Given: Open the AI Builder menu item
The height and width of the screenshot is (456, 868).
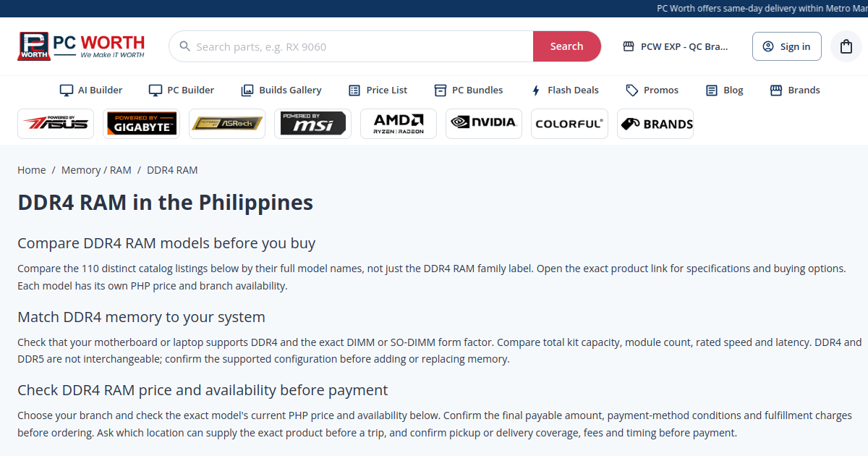Looking at the screenshot, I should click(x=91, y=90).
